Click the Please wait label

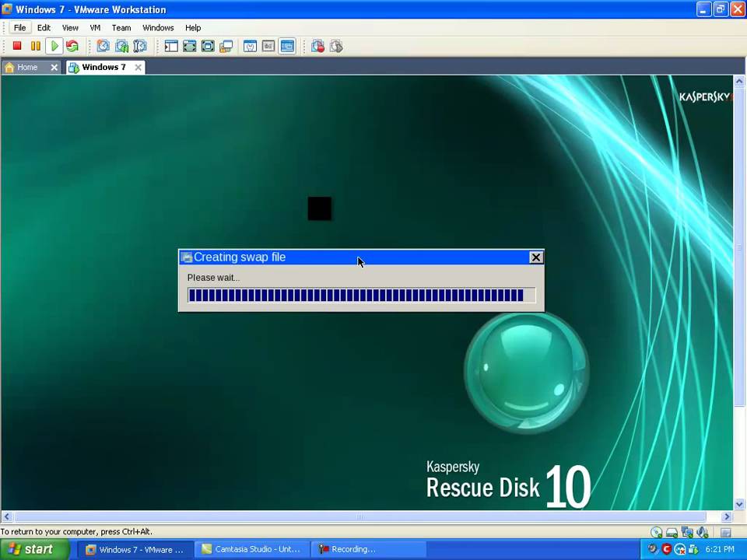[x=213, y=278]
